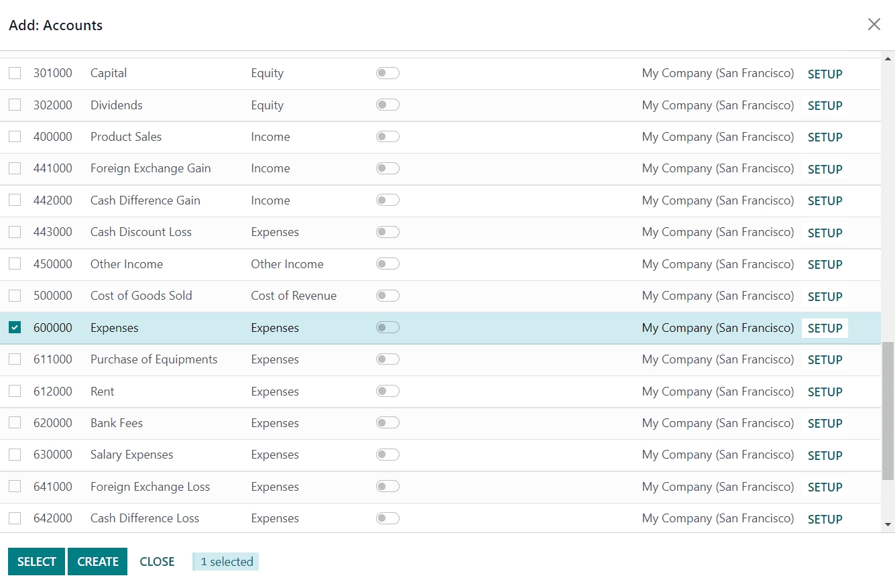Image resolution: width=895 pixels, height=588 pixels.
Task: Click the vertical scrollbar thumb
Action: (x=888, y=410)
